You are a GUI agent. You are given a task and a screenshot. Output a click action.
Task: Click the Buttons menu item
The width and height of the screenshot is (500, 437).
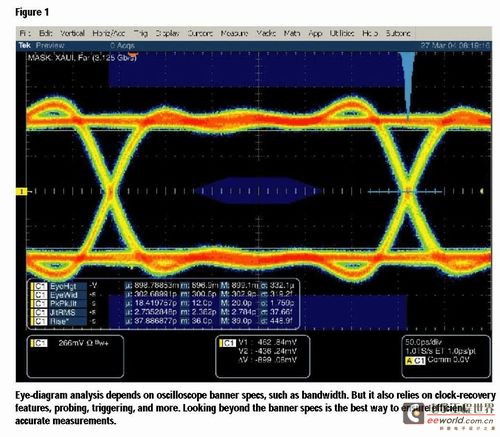pyautogui.click(x=398, y=33)
